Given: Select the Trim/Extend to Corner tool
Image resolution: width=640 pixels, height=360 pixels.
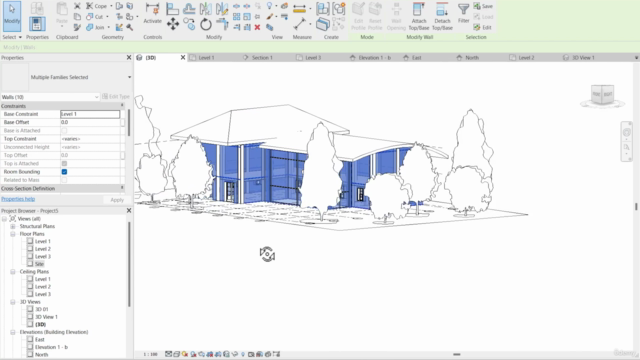Looking at the screenshot, I should tap(222, 24).
